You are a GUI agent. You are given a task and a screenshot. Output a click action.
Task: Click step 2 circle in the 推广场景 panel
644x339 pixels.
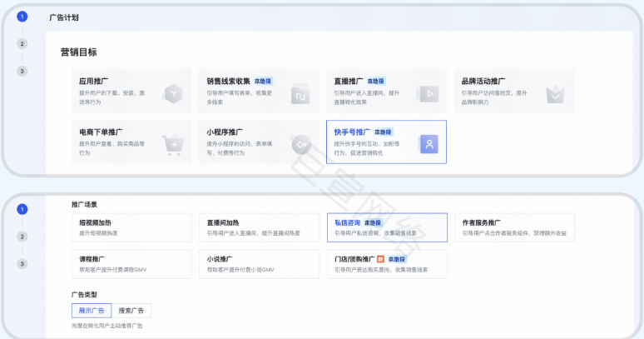tap(22, 237)
